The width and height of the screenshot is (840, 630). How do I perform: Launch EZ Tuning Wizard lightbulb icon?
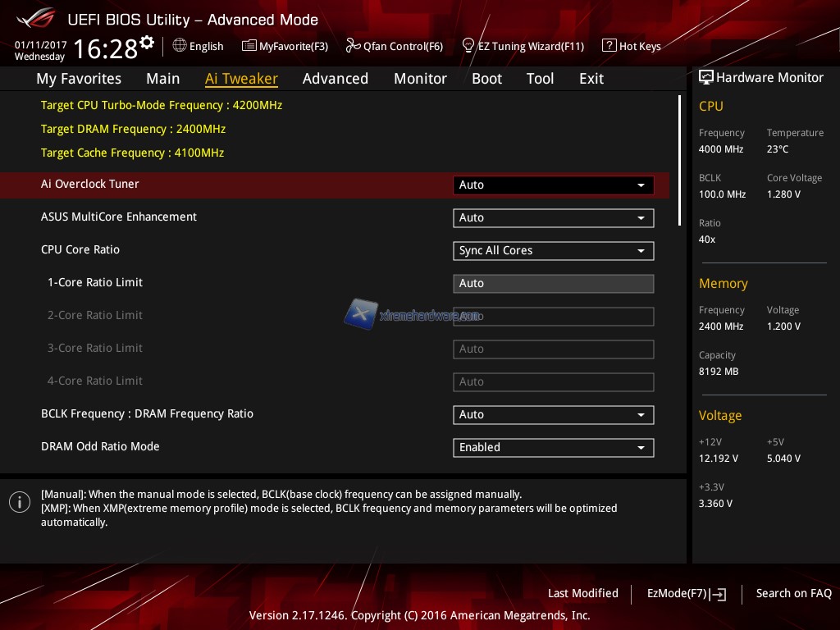click(x=468, y=45)
